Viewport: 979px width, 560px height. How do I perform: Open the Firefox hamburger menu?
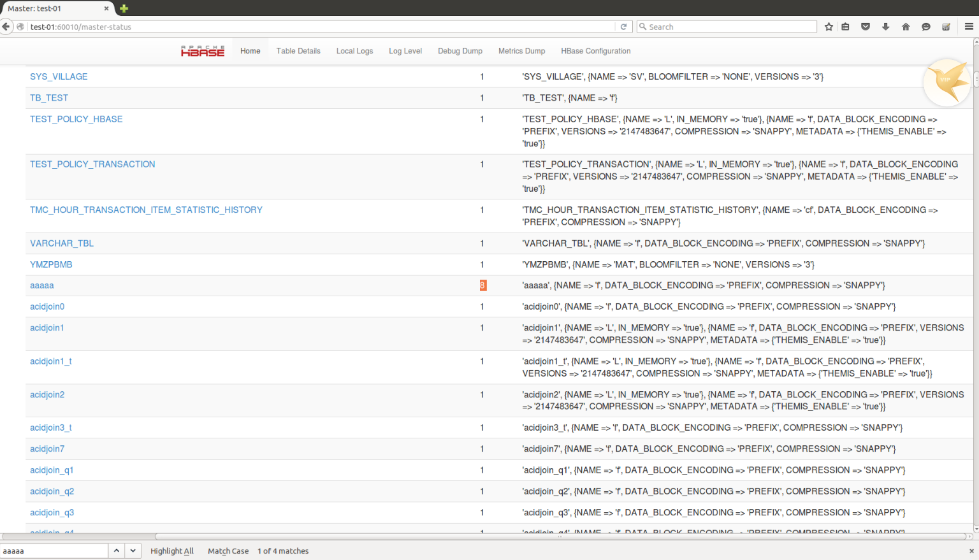[x=969, y=27]
